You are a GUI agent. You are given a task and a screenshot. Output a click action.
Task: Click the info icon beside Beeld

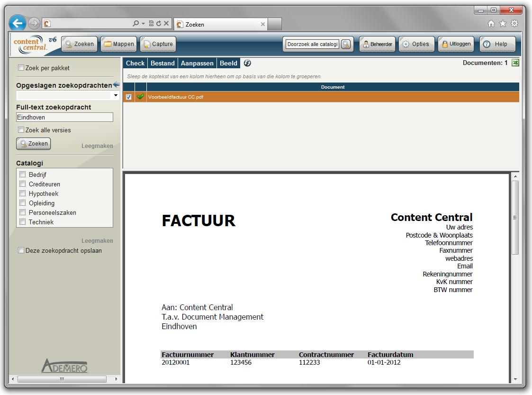click(247, 63)
